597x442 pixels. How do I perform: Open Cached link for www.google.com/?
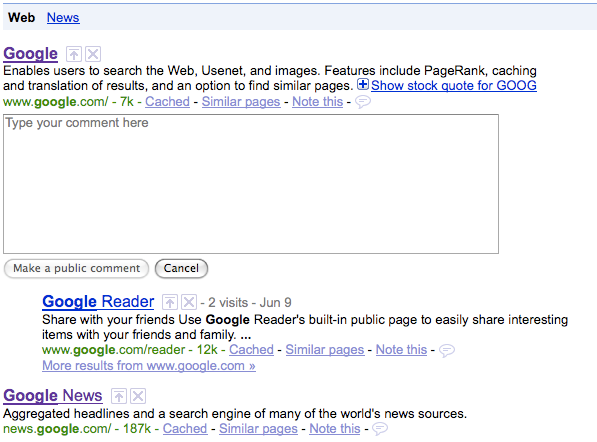coord(167,102)
